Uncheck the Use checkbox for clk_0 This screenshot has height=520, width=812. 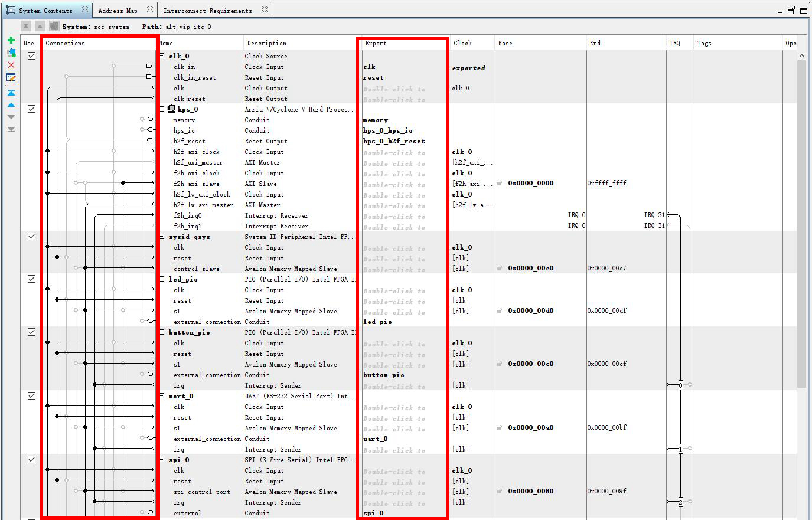point(31,55)
